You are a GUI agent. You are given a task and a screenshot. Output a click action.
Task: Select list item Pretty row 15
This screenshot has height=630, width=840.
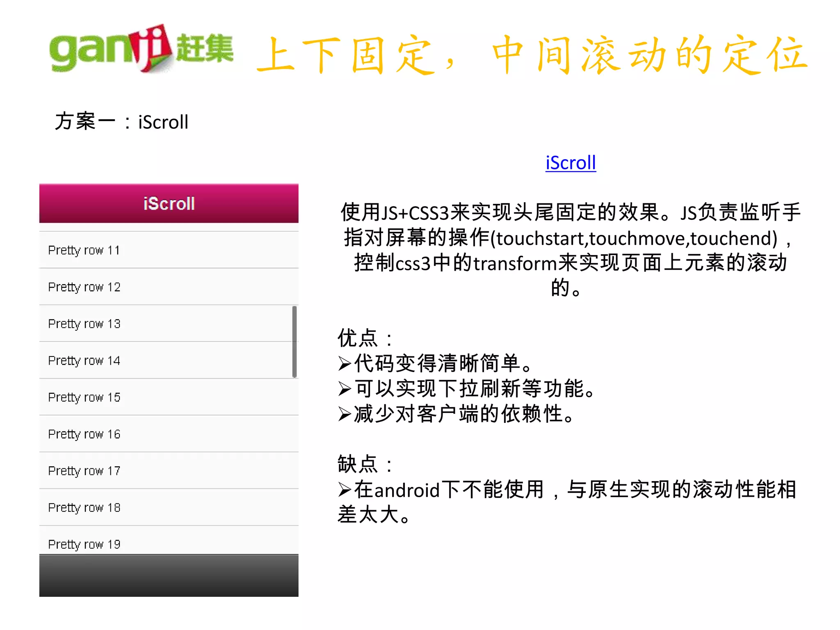pyautogui.click(x=169, y=397)
